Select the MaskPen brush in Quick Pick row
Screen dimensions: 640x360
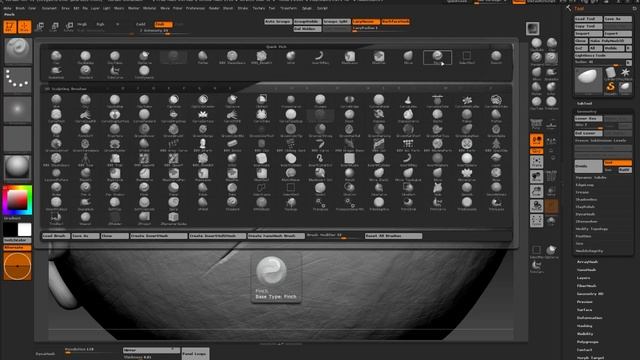379,58
